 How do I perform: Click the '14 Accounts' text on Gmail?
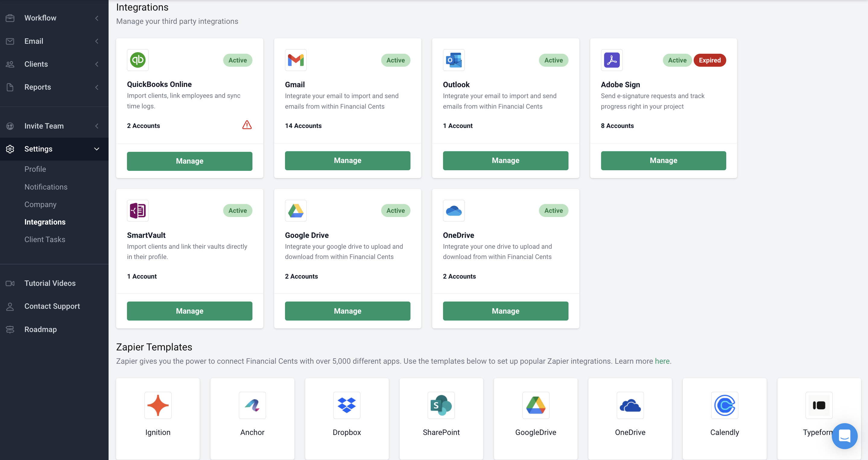click(x=303, y=126)
